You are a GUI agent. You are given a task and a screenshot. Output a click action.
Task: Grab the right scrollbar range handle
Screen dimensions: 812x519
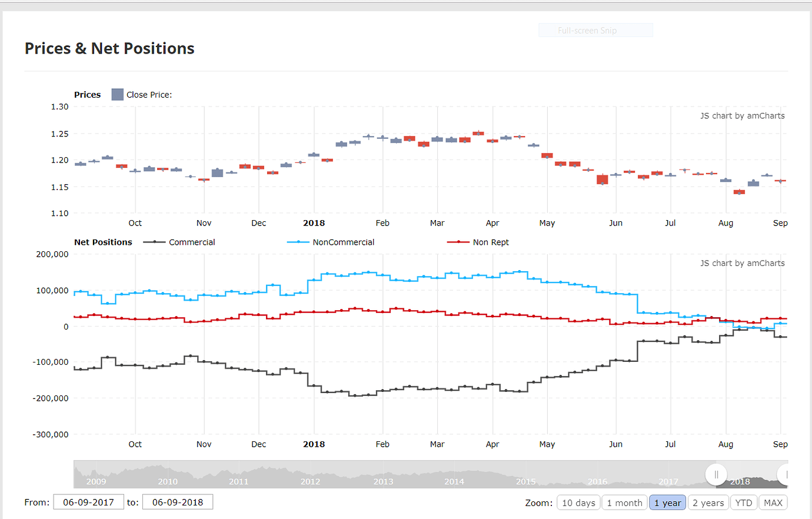point(785,474)
